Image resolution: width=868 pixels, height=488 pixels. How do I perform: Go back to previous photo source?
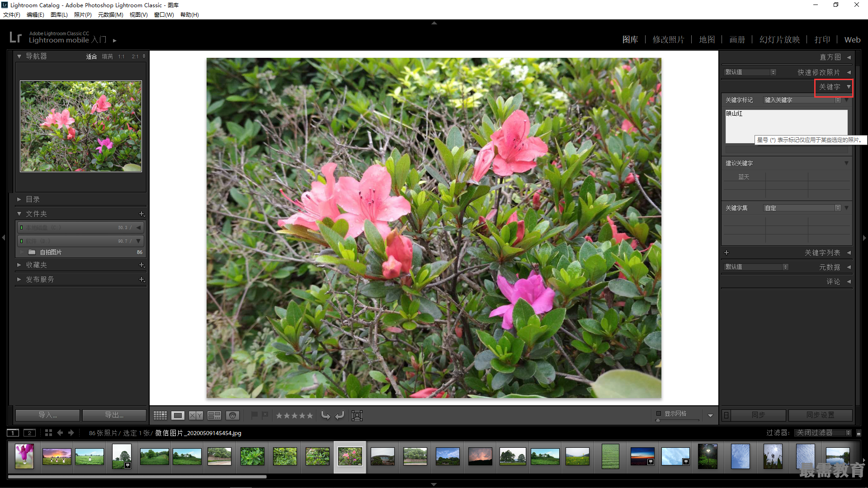click(60, 433)
